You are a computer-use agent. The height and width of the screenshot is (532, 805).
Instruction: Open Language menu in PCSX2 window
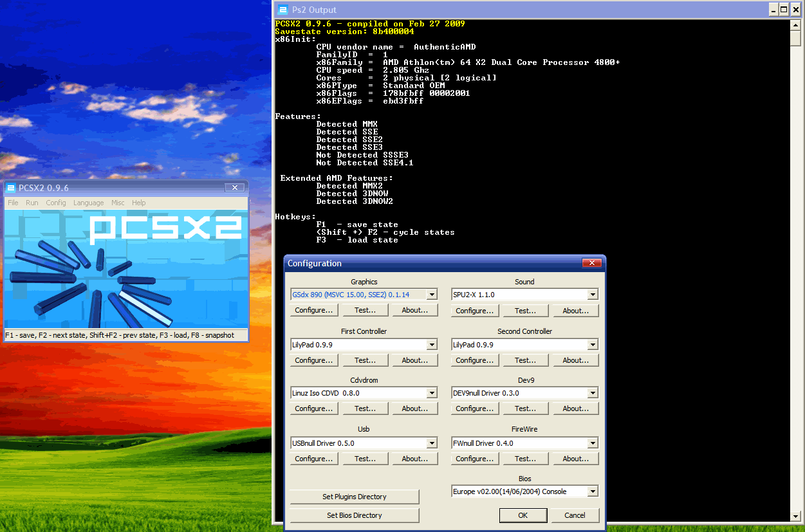point(89,203)
